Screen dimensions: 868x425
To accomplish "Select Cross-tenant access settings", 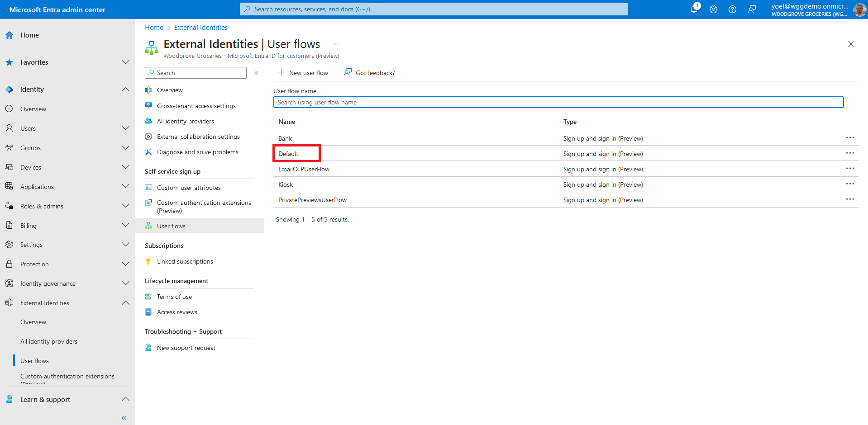I will 196,106.
